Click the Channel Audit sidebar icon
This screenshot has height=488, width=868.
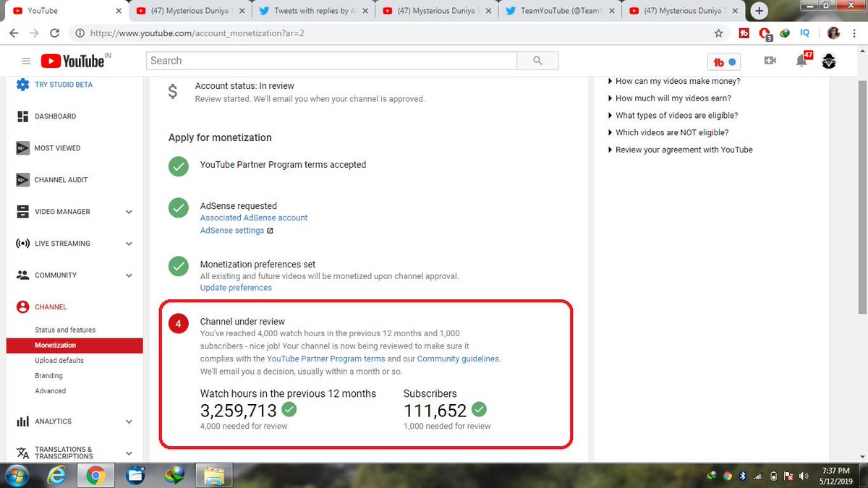[22, 180]
